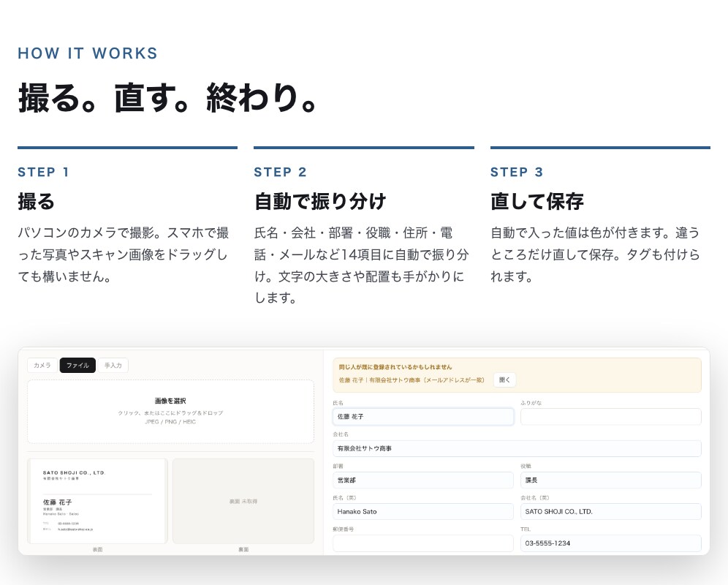Click the 氏名（英） field label
Viewport: 728px width, 585px height.
[x=344, y=498]
